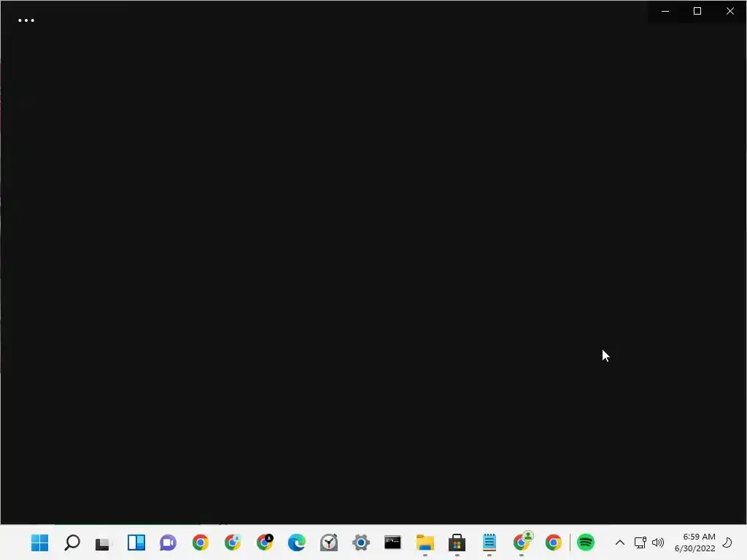Open the Clock app icon in the taskbar

pyautogui.click(x=329, y=542)
